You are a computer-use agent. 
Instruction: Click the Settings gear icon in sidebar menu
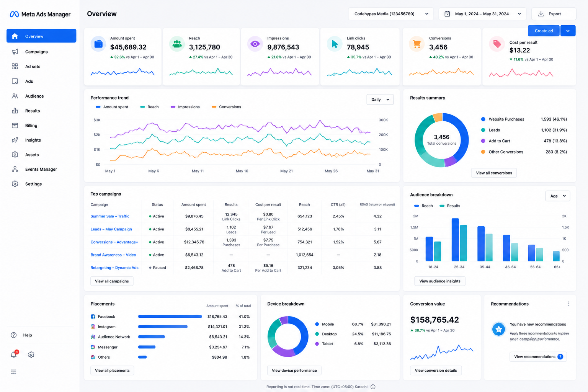15,184
